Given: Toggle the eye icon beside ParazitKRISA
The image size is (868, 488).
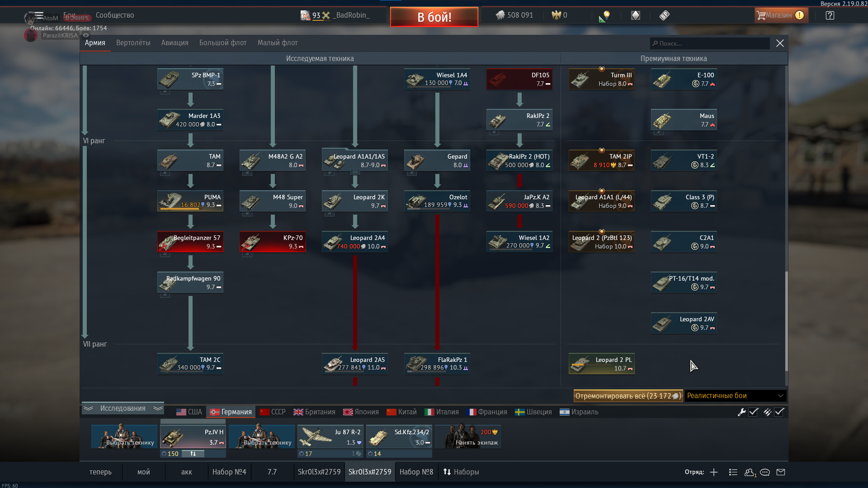Looking at the screenshot, I should tap(86, 35).
